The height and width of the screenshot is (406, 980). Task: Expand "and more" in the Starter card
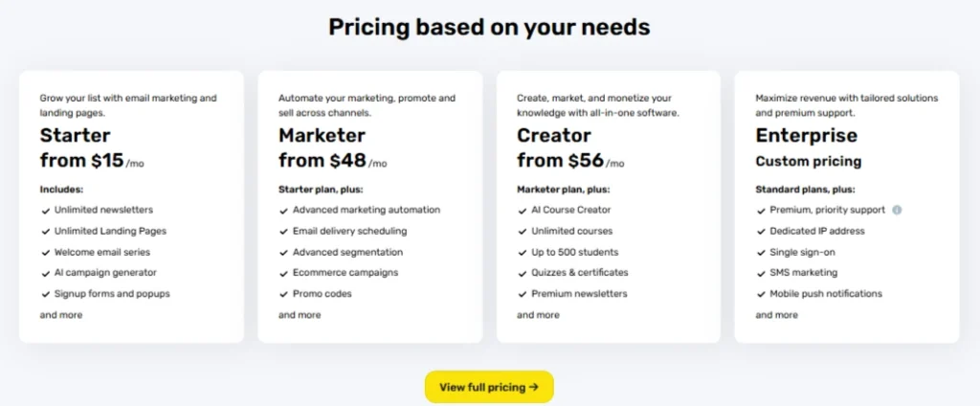tap(61, 315)
